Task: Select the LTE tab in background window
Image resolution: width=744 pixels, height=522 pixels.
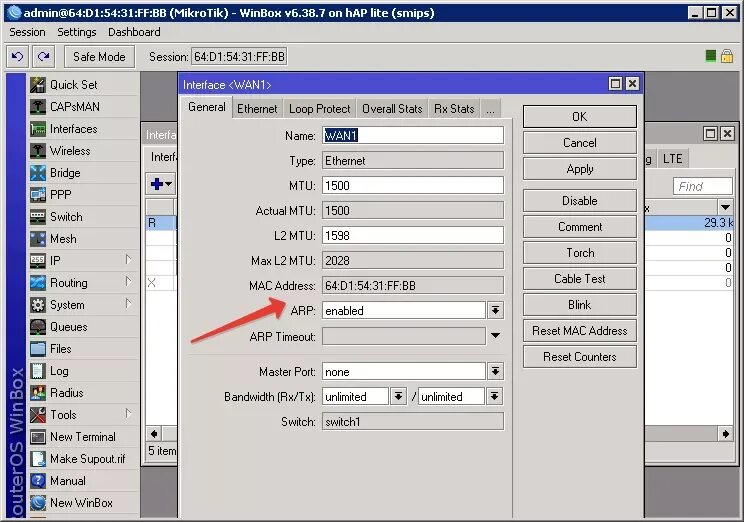Action: pyautogui.click(x=672, y=159)
